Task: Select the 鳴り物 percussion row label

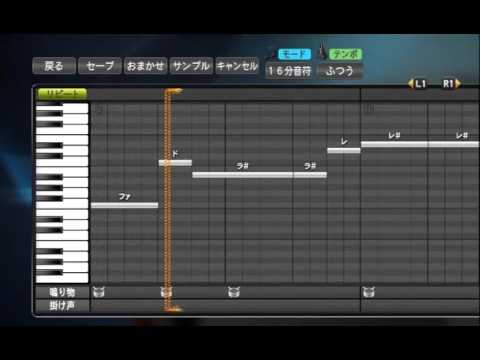Action: (x=62, y=292)
